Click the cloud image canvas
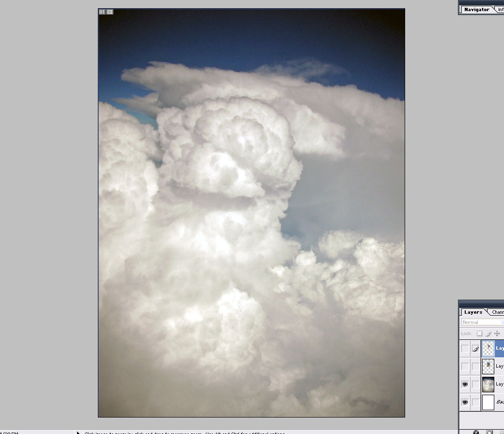This screenshot has height=434, width=504. (252, 213)
